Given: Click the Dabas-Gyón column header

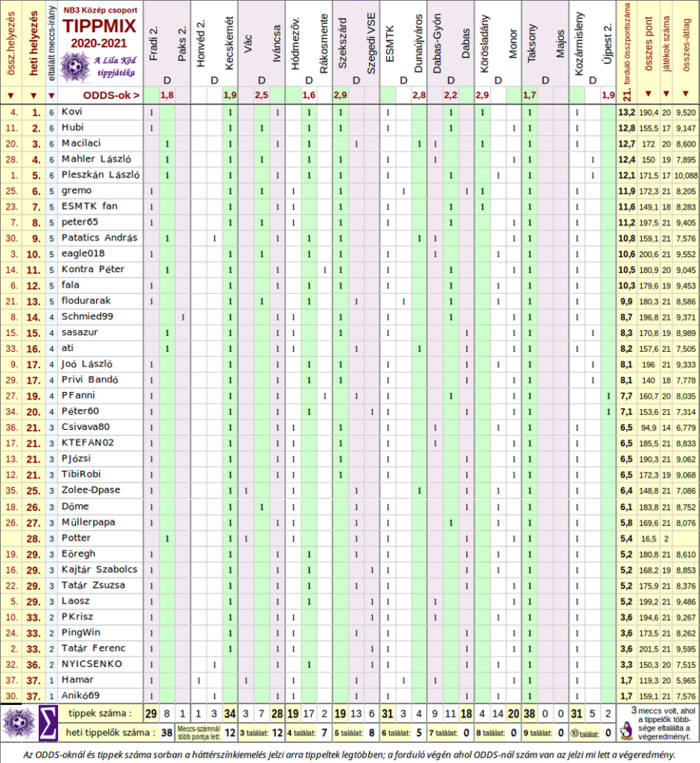Looking at the screenshot, I should tap(437, 42).
